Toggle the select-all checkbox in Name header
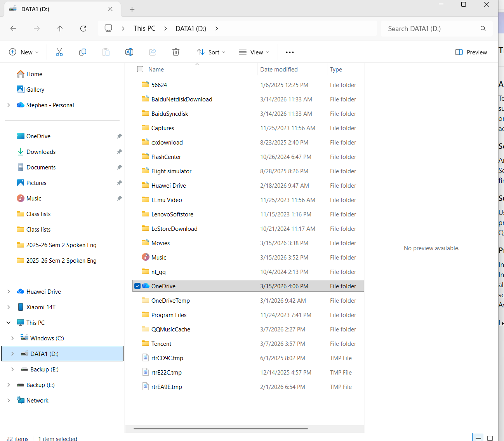 click(140, 69)
